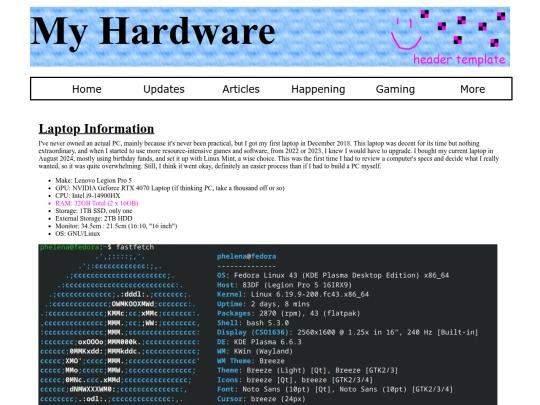Viewport: 540px width, 405px height.
Task: Click the Kernel Linux 6.19.9 terminal line
Action: pos(293,294)
